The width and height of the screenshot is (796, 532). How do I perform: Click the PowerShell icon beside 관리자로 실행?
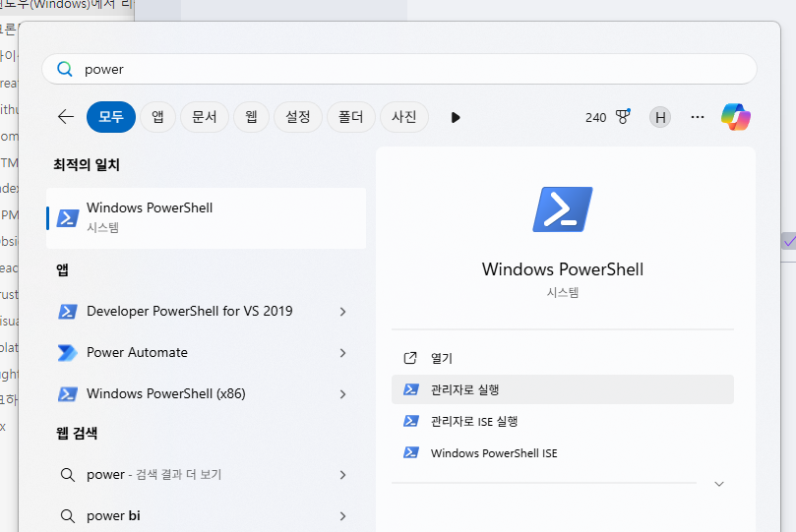pos(410,389)
